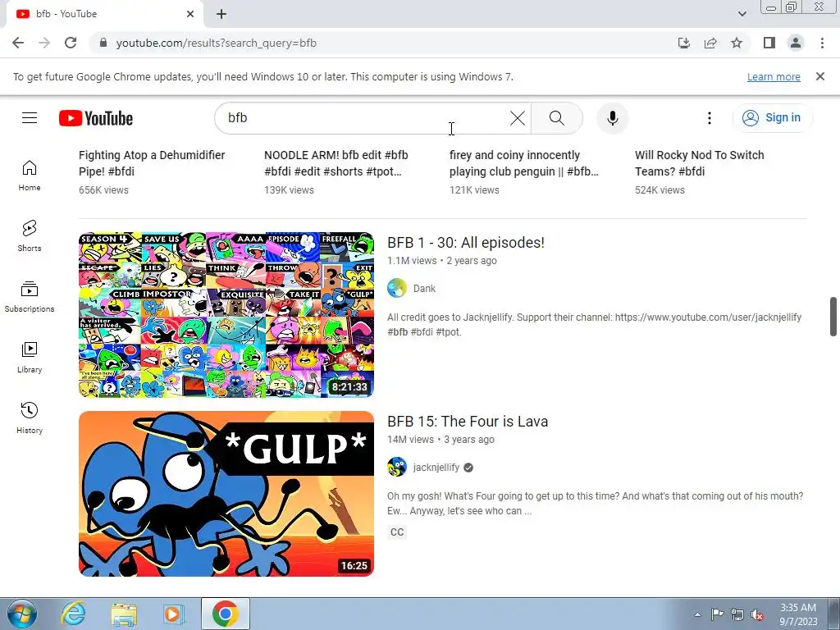Image resolution: width=840 pixels, height=630 pixels.
Task: Click the network tray icon
Action: pos(737,614)
